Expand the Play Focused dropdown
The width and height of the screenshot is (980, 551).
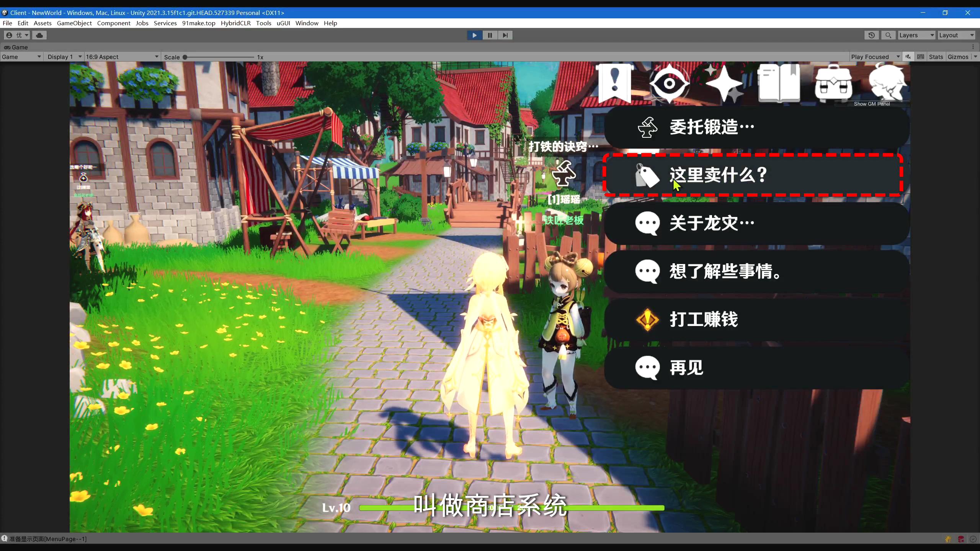pyautogui.click(x=875, y=57)
